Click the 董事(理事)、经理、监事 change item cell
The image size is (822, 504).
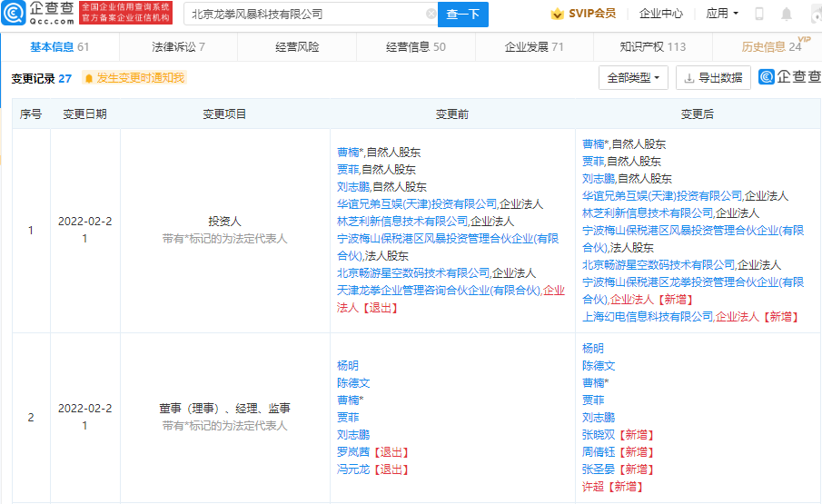225,417
